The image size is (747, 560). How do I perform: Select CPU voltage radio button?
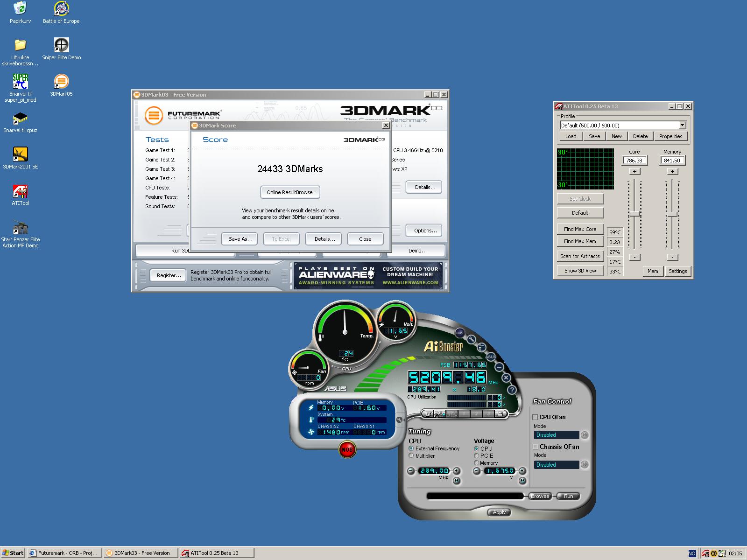477,448
